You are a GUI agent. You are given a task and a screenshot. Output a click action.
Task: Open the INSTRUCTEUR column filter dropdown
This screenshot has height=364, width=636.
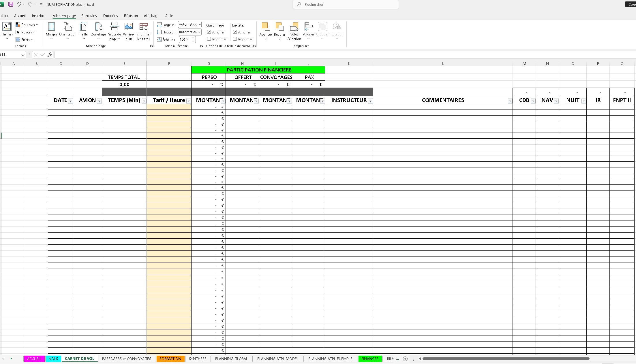(x=370, y=101)
